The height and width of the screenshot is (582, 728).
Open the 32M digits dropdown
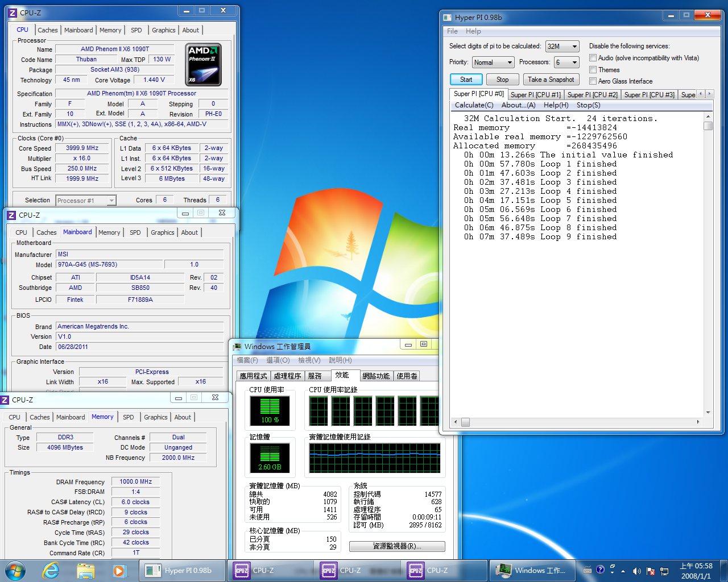point(562,47)
